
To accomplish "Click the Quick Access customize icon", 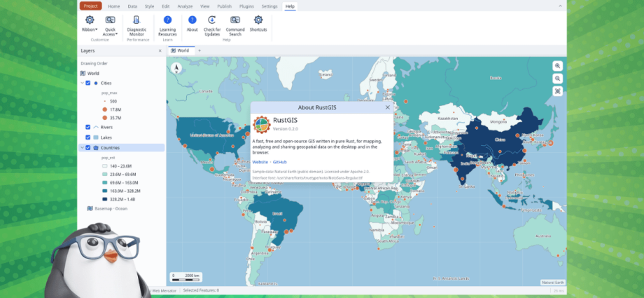I will pos(110,20).
